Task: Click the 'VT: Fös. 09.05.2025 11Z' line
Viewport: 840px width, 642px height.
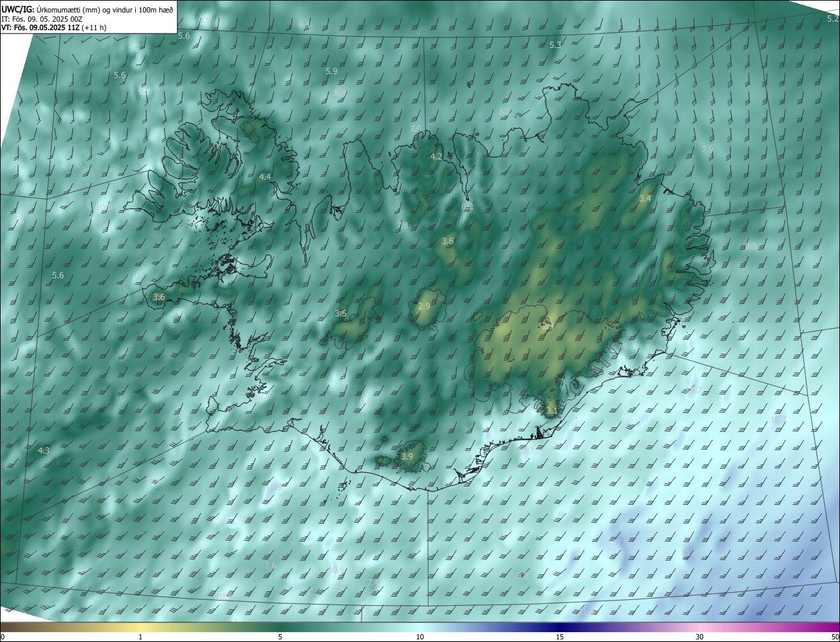Action: pyautogui.click(x=41, y=28)
